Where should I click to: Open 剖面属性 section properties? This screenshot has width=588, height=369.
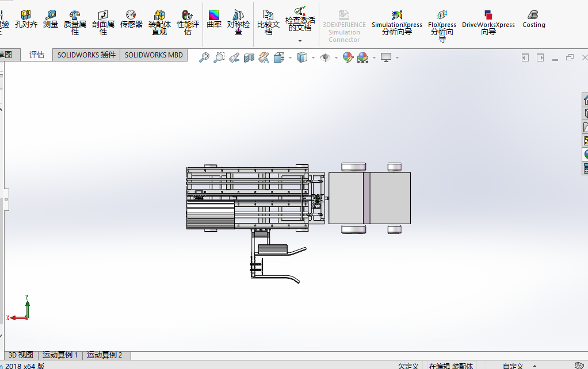103,22
